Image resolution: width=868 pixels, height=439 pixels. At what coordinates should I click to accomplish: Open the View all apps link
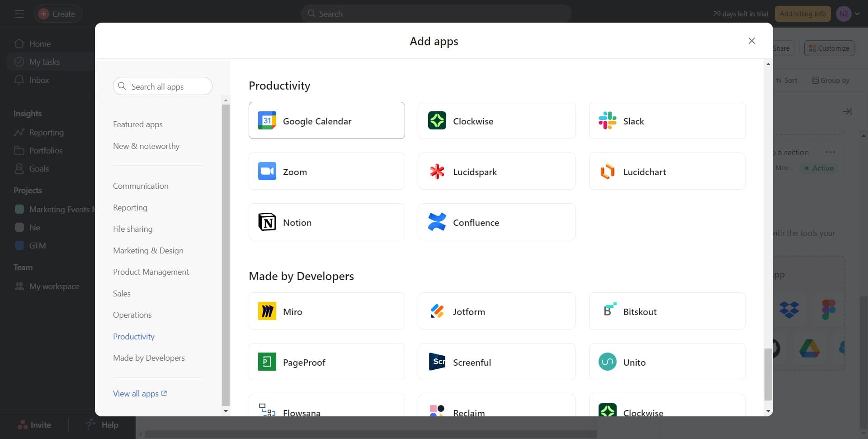[140, 393]
